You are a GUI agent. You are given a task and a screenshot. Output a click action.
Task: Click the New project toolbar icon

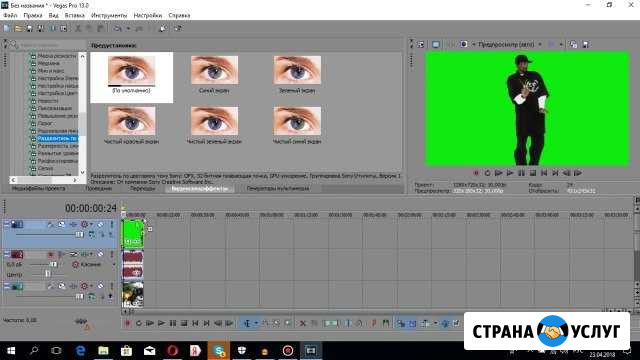[x=7, y=28]
